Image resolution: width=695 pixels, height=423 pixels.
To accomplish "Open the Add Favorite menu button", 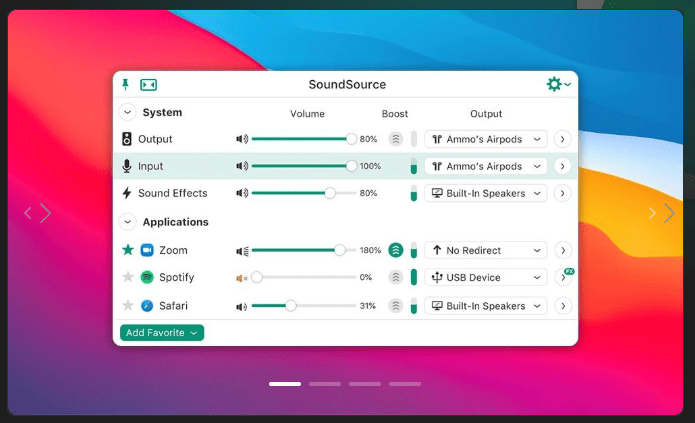I will [162, 333].
